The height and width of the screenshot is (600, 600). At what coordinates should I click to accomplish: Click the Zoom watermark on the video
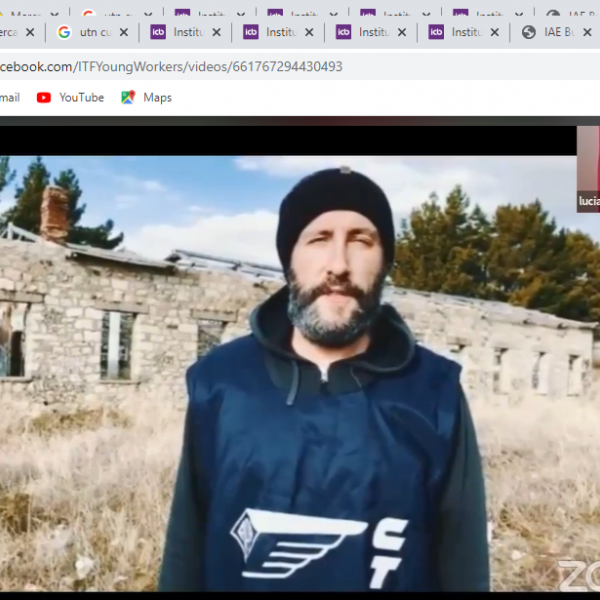pos(578,578)
